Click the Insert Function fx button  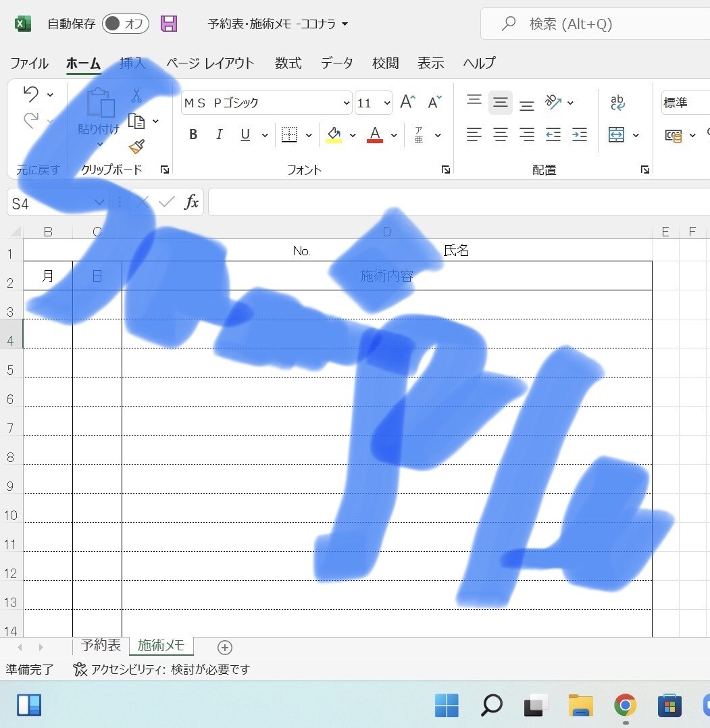[x=191, y=203]
